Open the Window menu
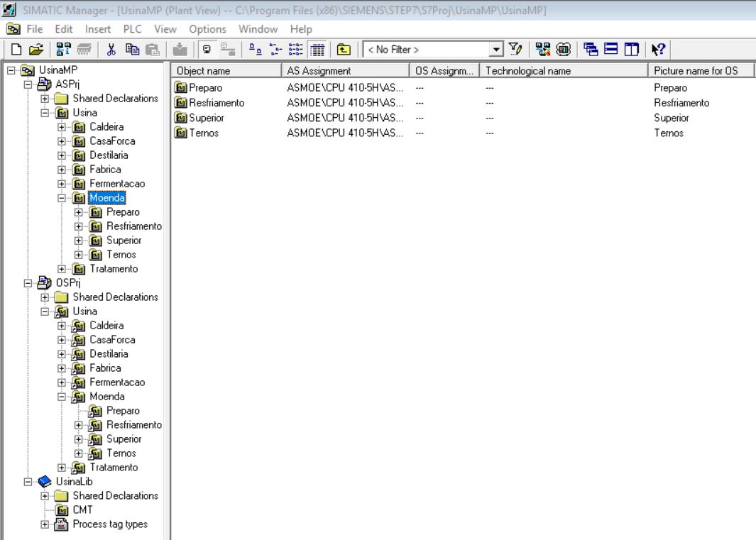Screen dimensions: 756x540 258,29
